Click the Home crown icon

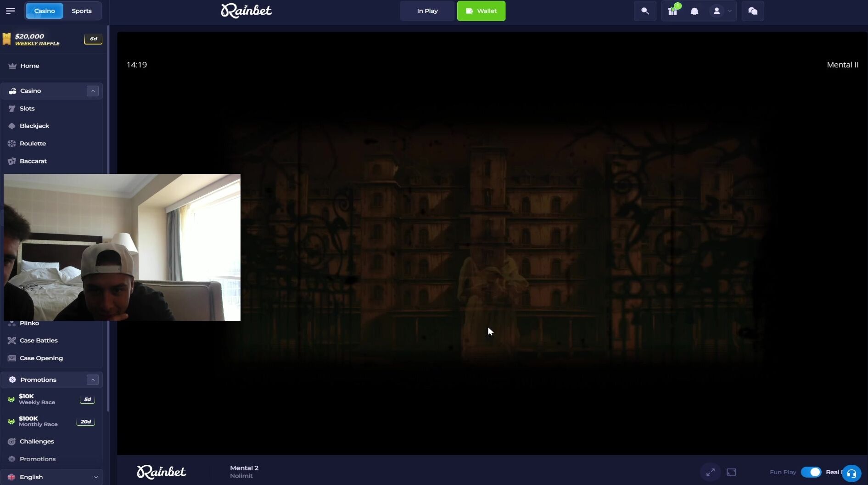coord(12,66)
